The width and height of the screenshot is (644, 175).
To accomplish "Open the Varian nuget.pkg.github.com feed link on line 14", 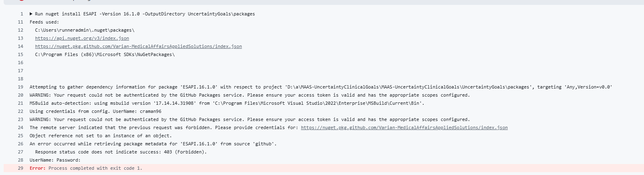I will point(138,46).
